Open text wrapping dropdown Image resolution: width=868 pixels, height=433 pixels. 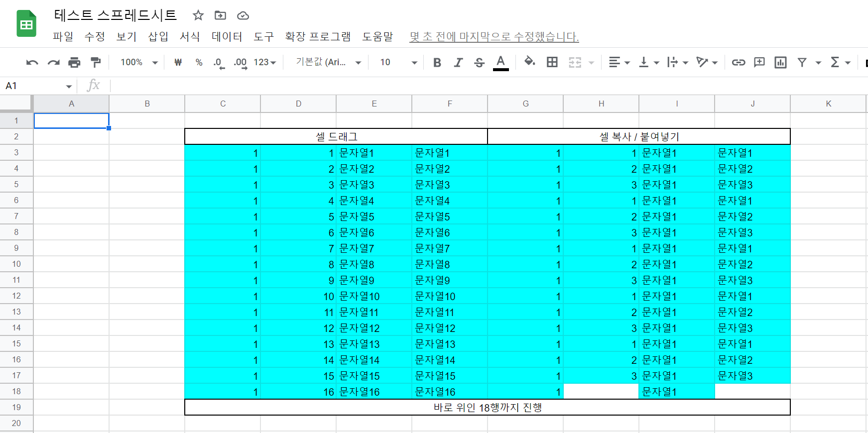(678, 62)
